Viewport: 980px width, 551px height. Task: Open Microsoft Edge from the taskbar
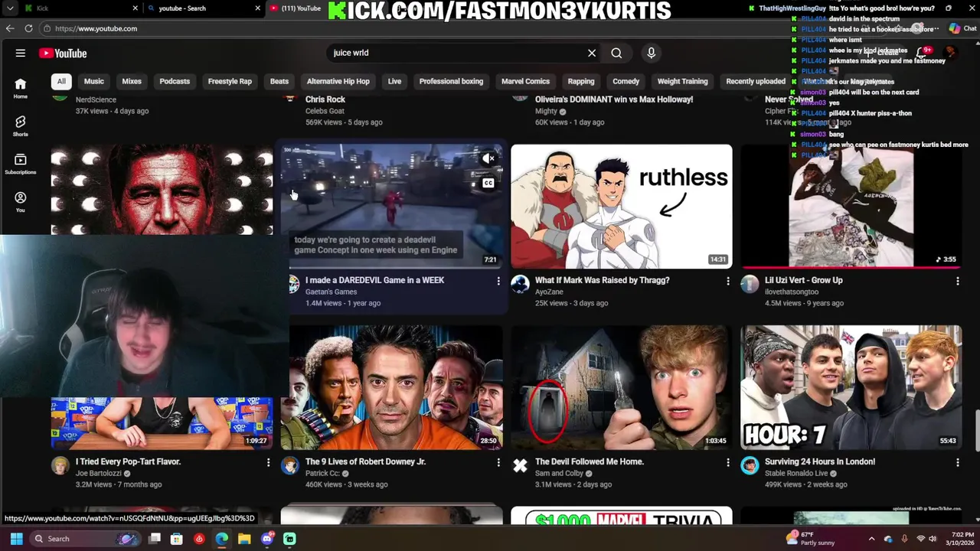coord(222,539)
